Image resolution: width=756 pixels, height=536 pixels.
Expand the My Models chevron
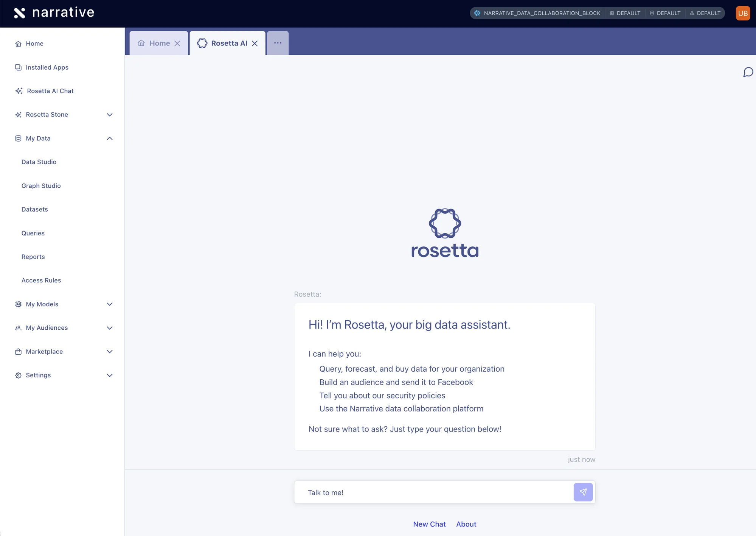110,304
